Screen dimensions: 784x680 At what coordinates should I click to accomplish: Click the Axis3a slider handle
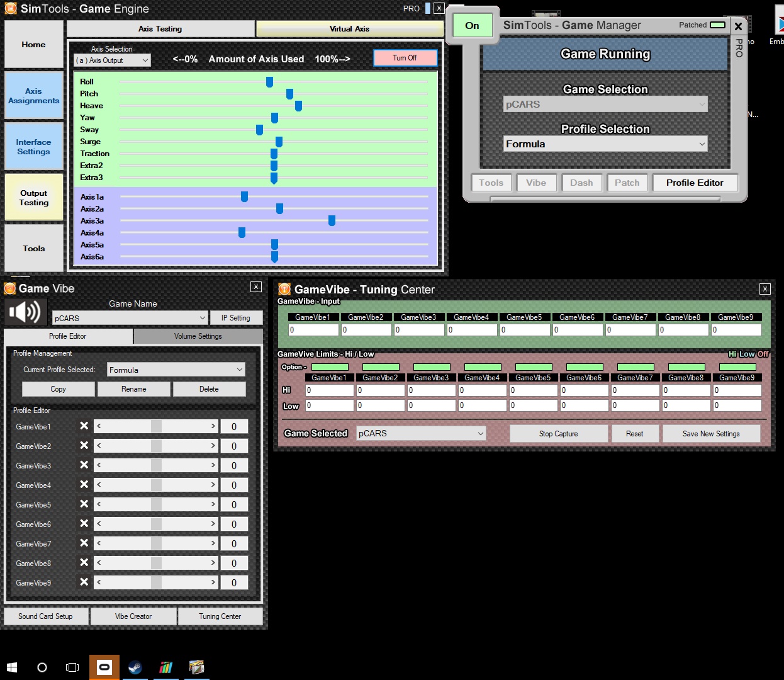[332, 220]
